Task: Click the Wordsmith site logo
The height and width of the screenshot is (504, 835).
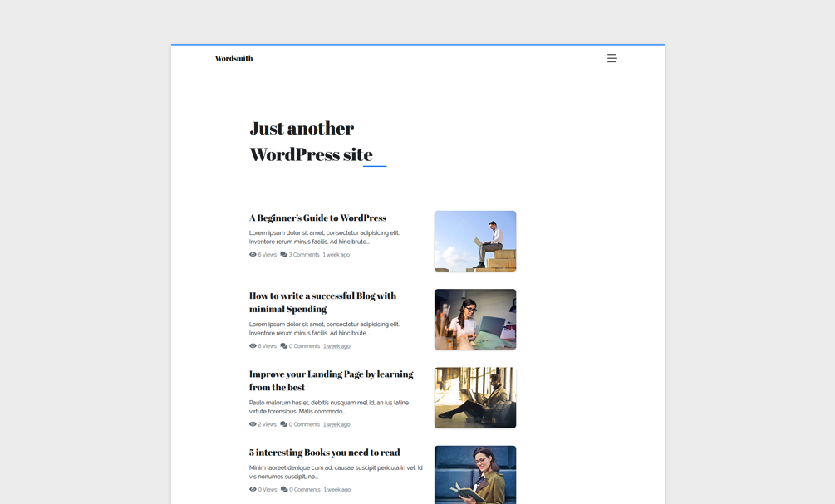Action: [x=233, y=59]
